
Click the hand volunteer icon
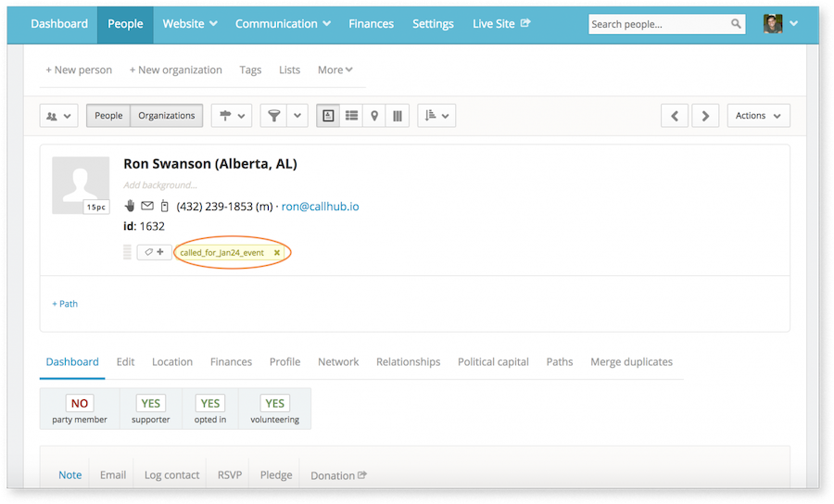pyautogui.click(x=129, y=206)
